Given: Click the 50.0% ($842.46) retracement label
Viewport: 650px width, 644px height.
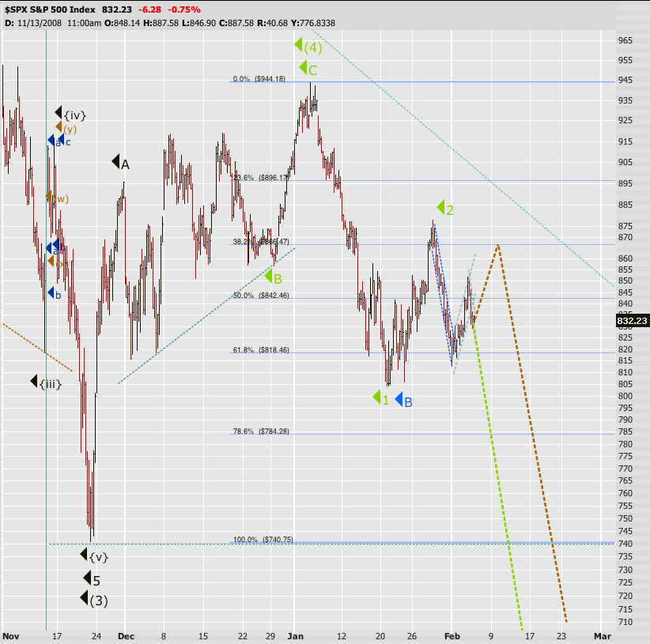Looking at the screenshot, I should pos(261,296).
